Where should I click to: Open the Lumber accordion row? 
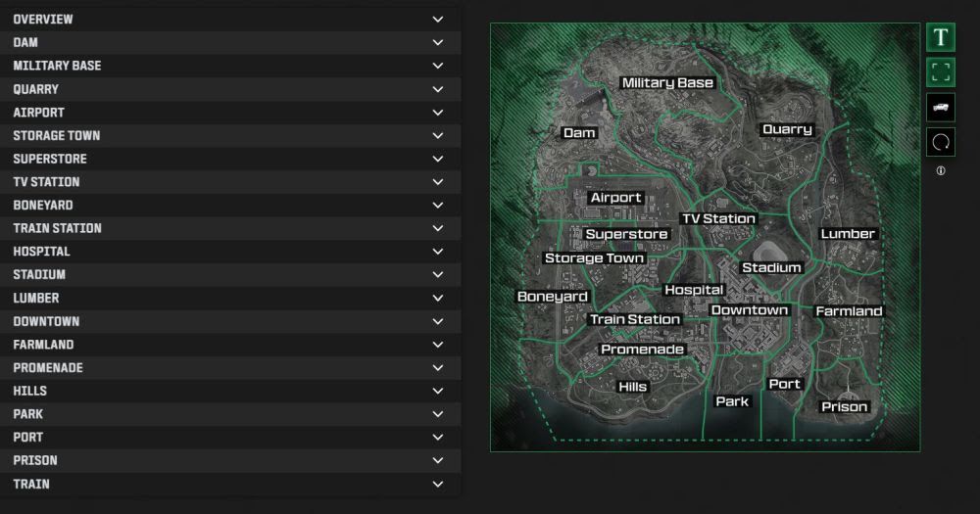(230, 298)
